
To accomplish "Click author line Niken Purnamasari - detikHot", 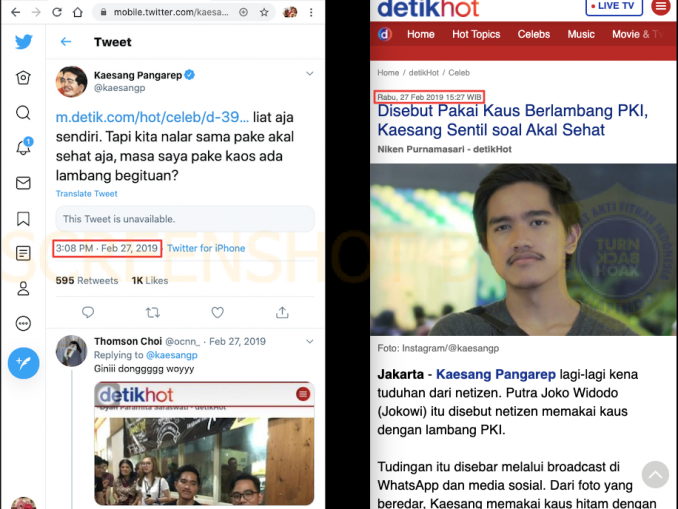I will pos(444,149).
